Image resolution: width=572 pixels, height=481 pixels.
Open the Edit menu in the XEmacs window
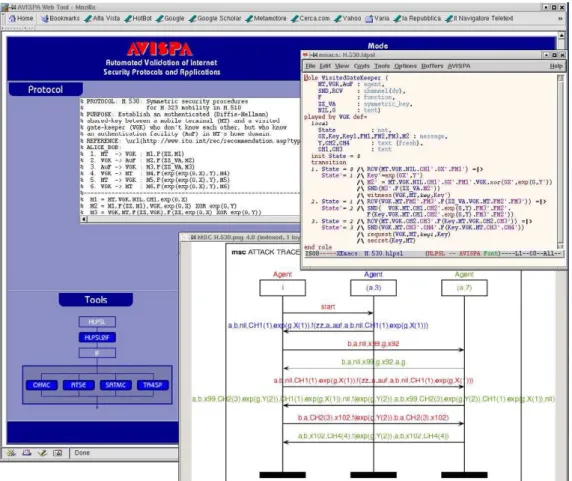(325, 66)
